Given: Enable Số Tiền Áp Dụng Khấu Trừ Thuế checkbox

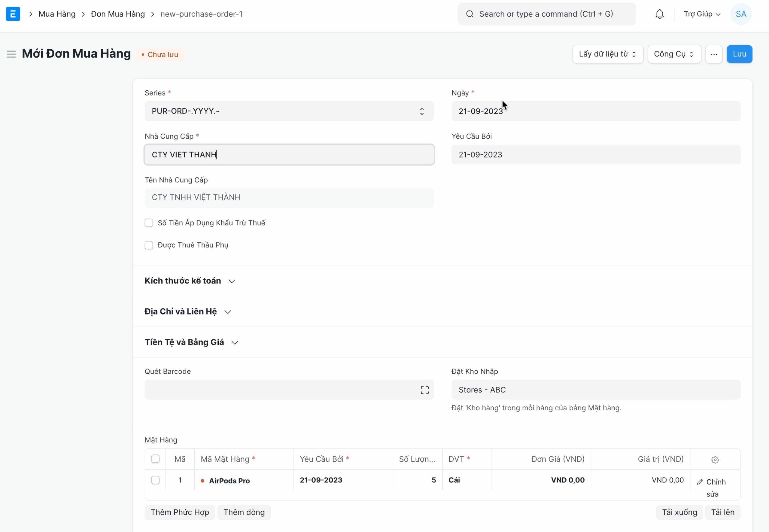Looking at the screenshot, I should (x=149, y=223).
